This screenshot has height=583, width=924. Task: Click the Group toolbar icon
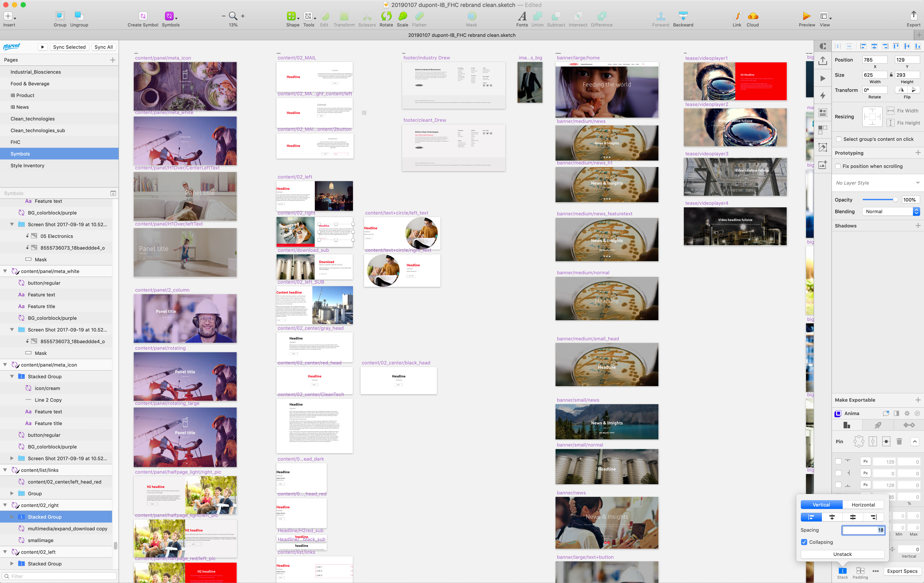[60, 16]
